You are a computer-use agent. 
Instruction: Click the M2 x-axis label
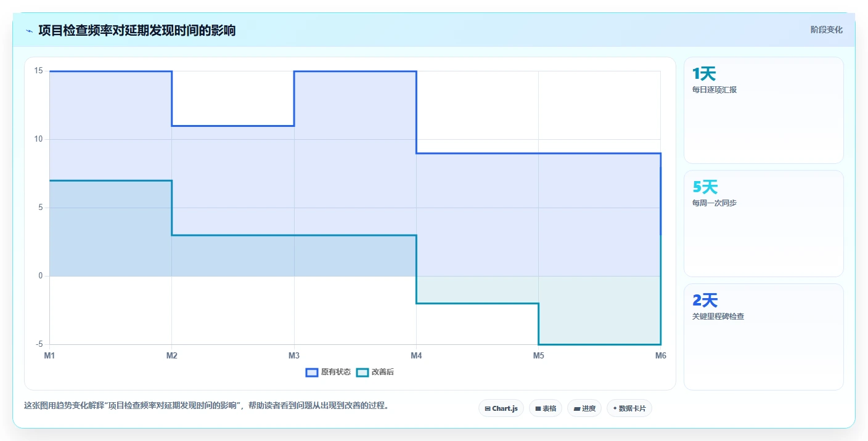click(x=172, y=355)
